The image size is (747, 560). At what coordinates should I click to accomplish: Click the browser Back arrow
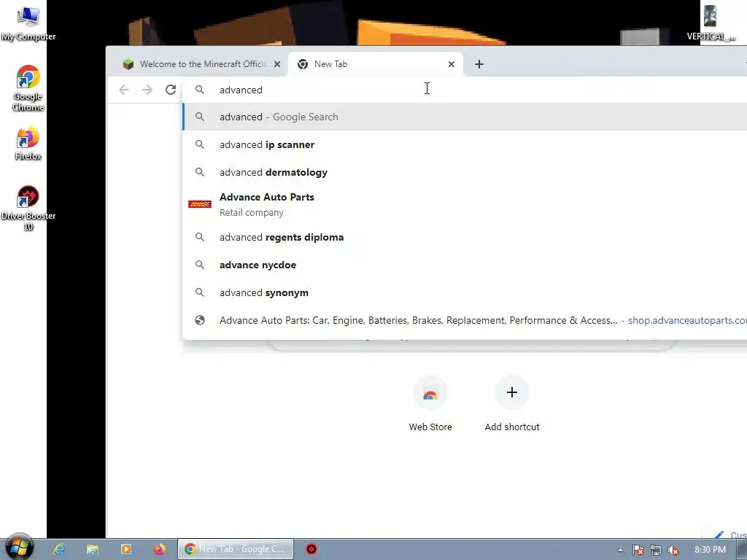tap(124, 90)
